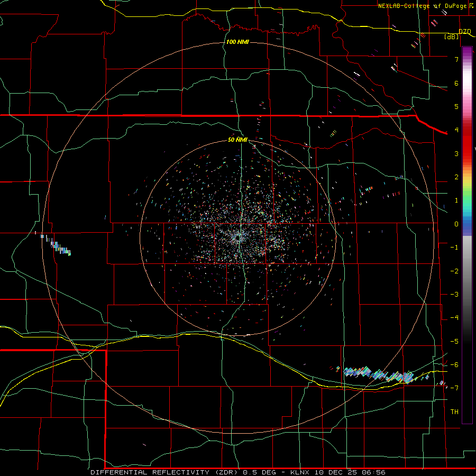Click the positive 6 dB scale value
The height and width of the screenshot is (476, 476).
click(x=456, y=83)
